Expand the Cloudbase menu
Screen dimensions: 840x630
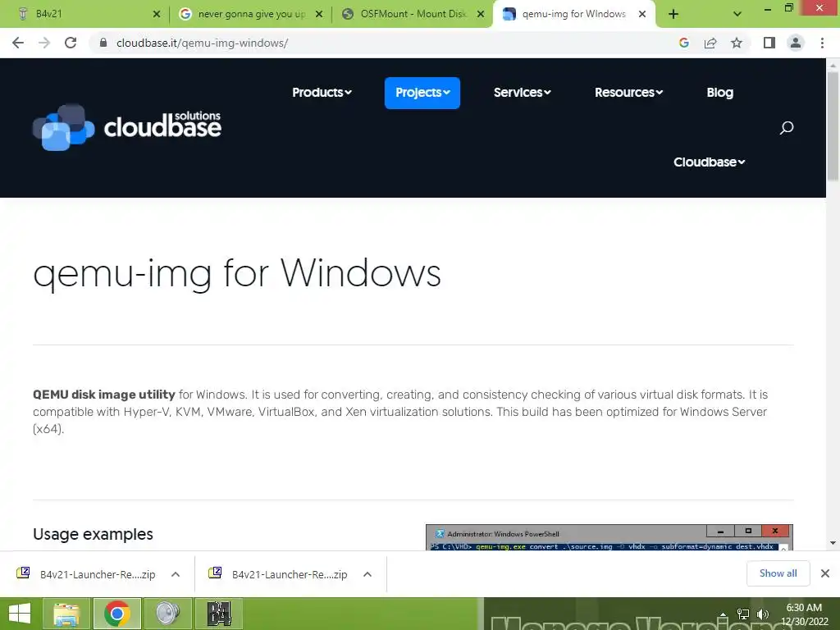pos(710,162)
